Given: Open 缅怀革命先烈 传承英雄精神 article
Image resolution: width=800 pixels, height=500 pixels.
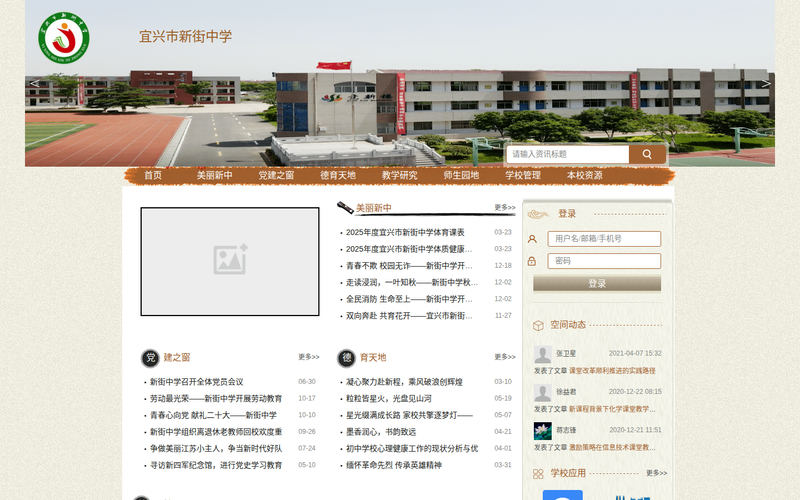Looking at the screenshot, I should (x=394, y=466).
